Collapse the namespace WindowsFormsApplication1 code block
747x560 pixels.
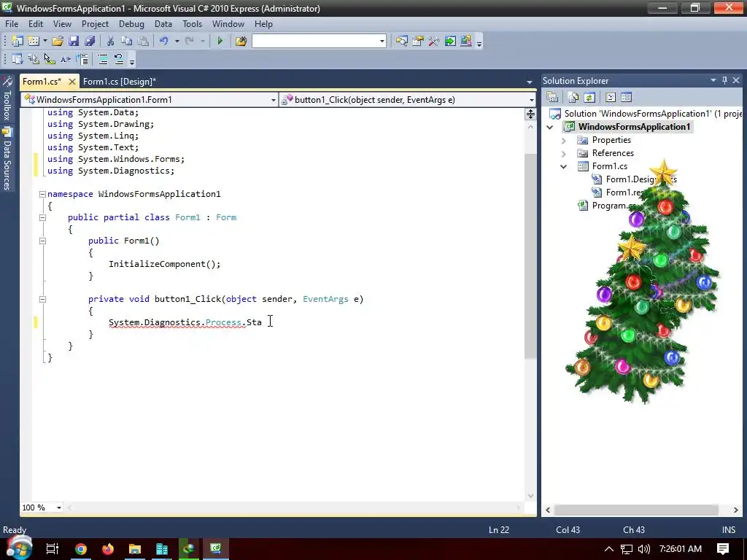coord(42,194)
